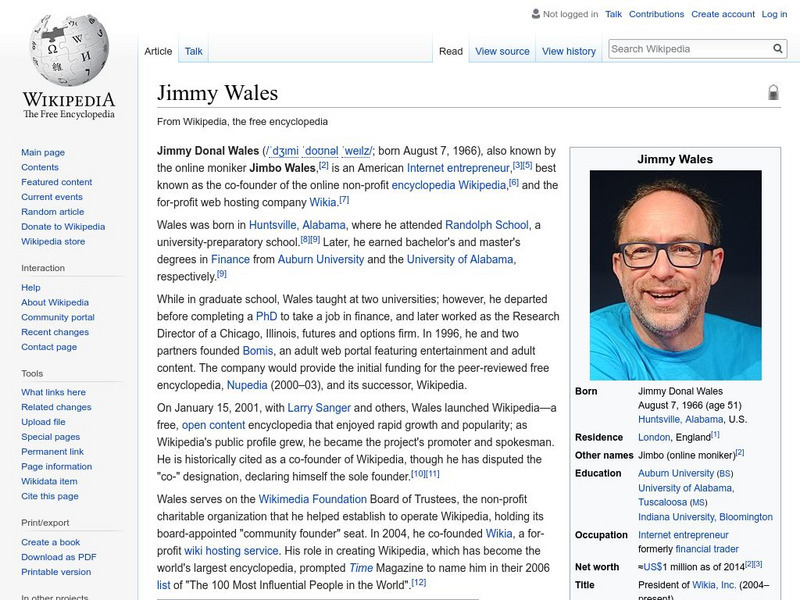This screenshot has height=600, width=800.
Task: Follow the wiki hosting service link
Action: click(231, 551)
